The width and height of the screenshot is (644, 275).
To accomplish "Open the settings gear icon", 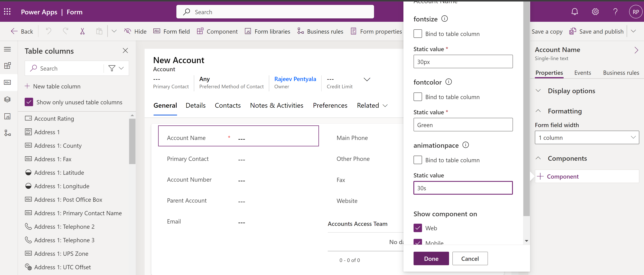I will (595, 12).
